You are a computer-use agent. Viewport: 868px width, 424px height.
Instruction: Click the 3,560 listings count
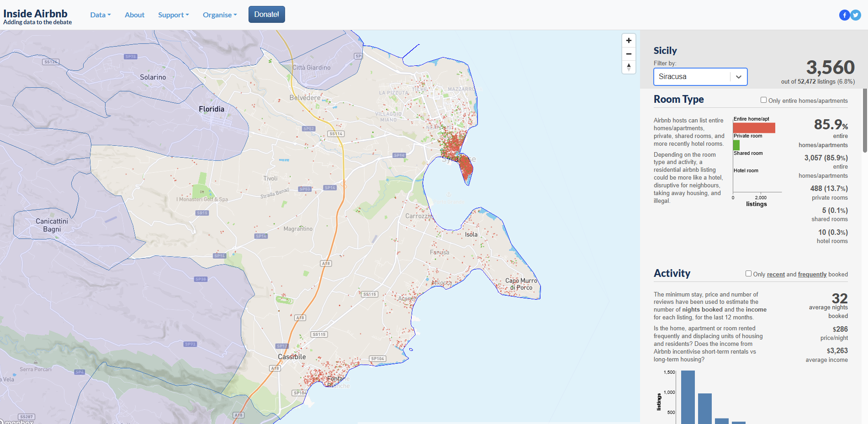click(830, 68)
